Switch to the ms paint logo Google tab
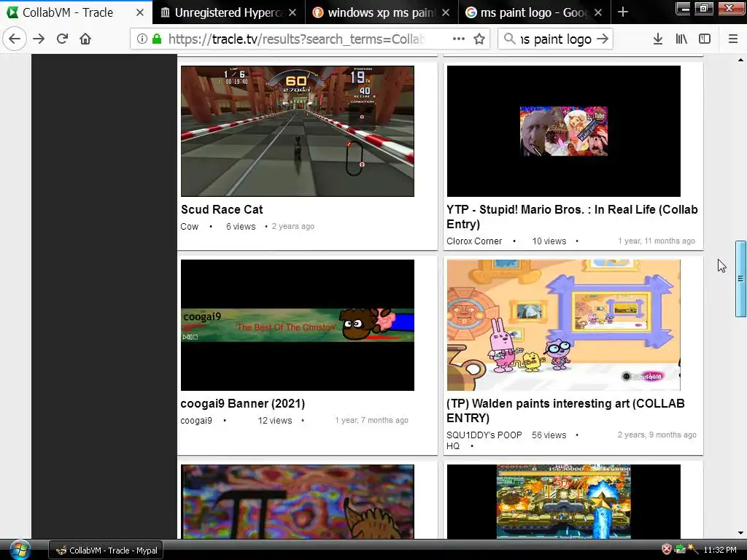 pos(533,12)
